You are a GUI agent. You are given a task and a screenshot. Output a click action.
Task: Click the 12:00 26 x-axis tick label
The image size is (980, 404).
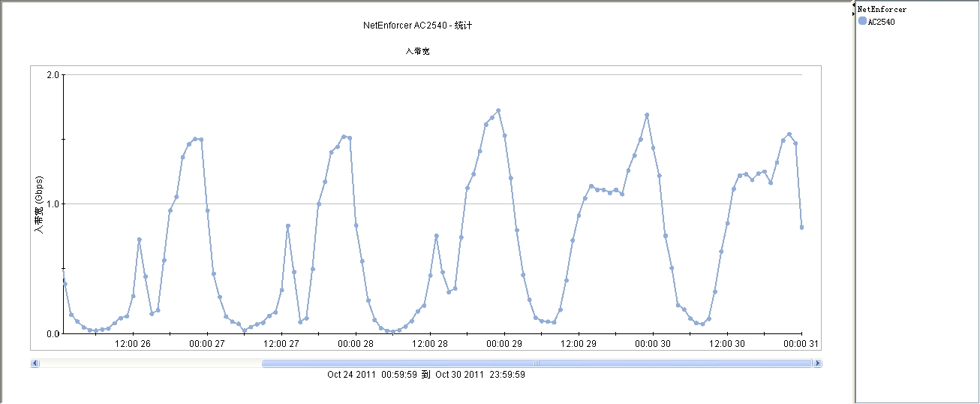pyautogui.click(x=133, y=344)
